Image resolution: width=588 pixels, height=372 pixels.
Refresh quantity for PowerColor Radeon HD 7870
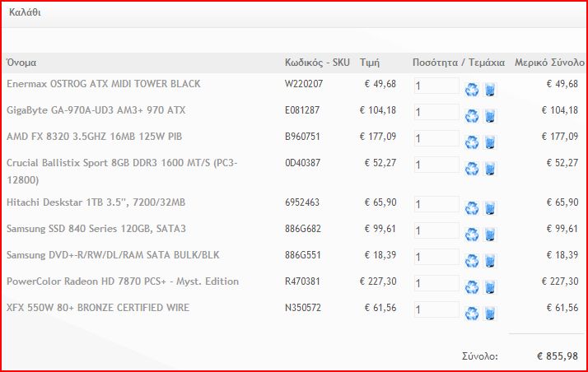click(x=472, y=287)
